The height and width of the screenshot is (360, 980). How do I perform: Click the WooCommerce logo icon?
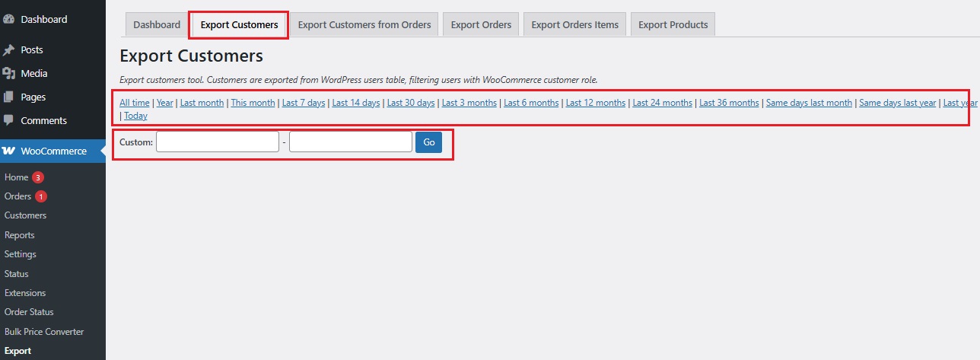(9, 151)
